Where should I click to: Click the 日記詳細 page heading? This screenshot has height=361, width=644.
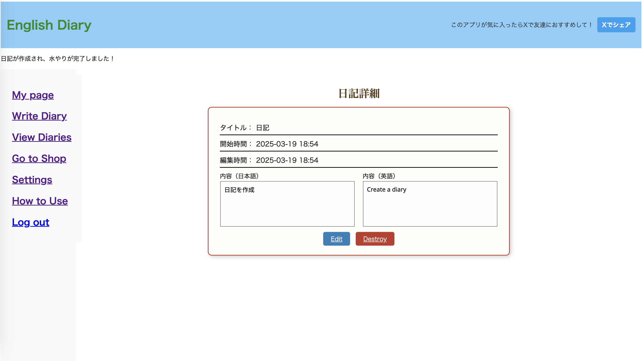359,93
